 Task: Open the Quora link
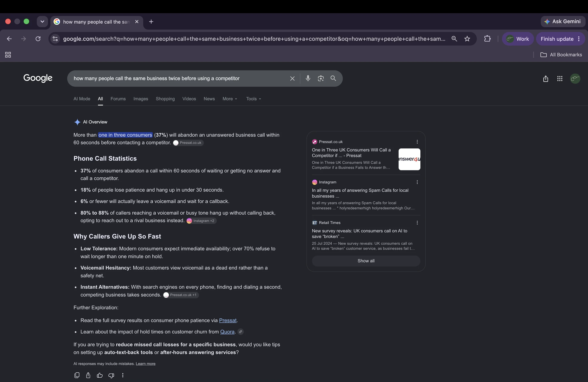click(227, 332)
